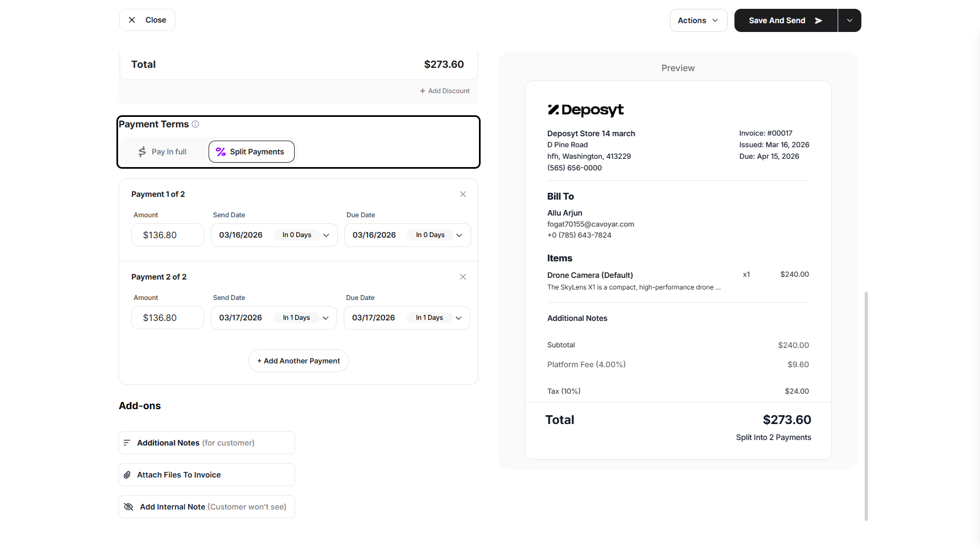Click 'Platform Fee (4.00%)' line in preview
This screenshot has width=980, height=547.
(587, 364)
